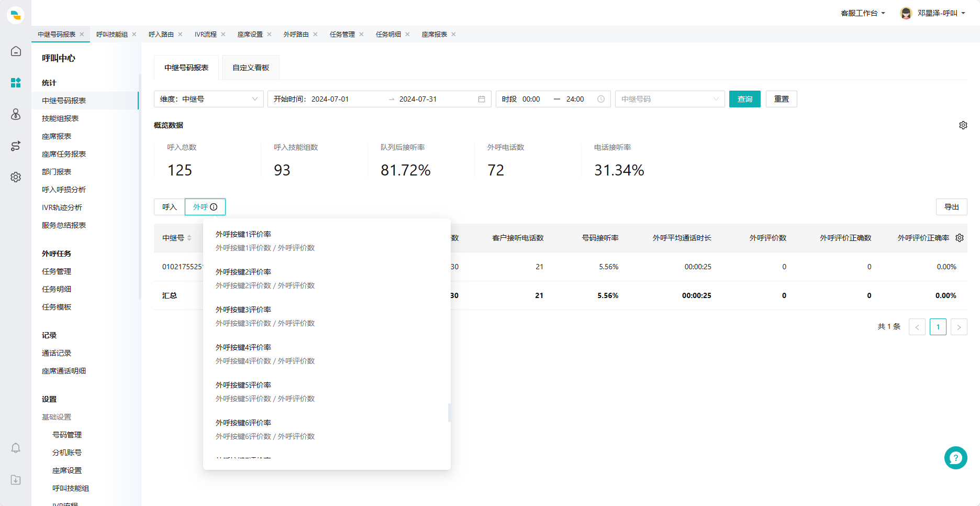This screenshot has height=506, width=980.
Task: Open the 自定义看板 tab
Action: (x=251, y=68)
